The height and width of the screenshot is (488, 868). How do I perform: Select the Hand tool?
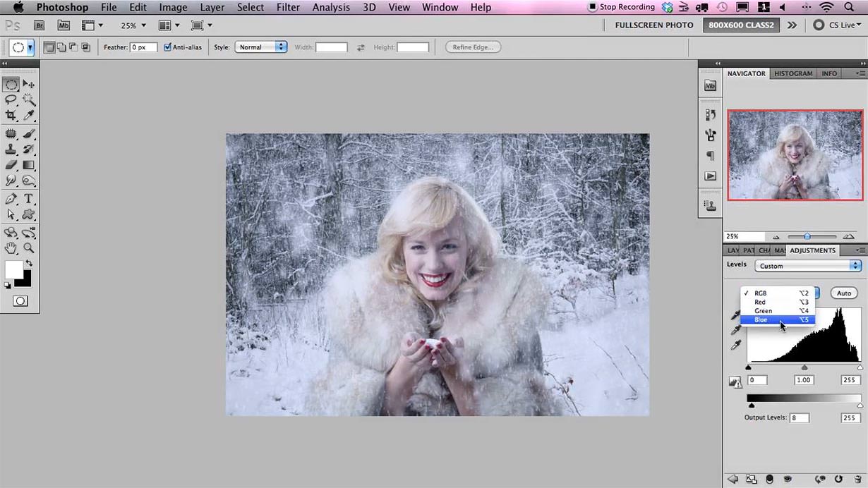pyautogui.click(x=11, y=248)
